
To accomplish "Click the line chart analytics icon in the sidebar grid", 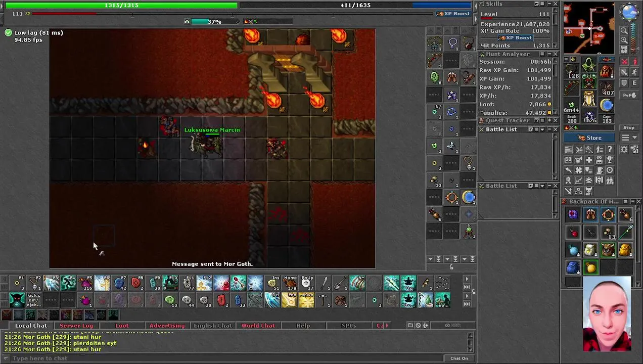I will [579, 180].
